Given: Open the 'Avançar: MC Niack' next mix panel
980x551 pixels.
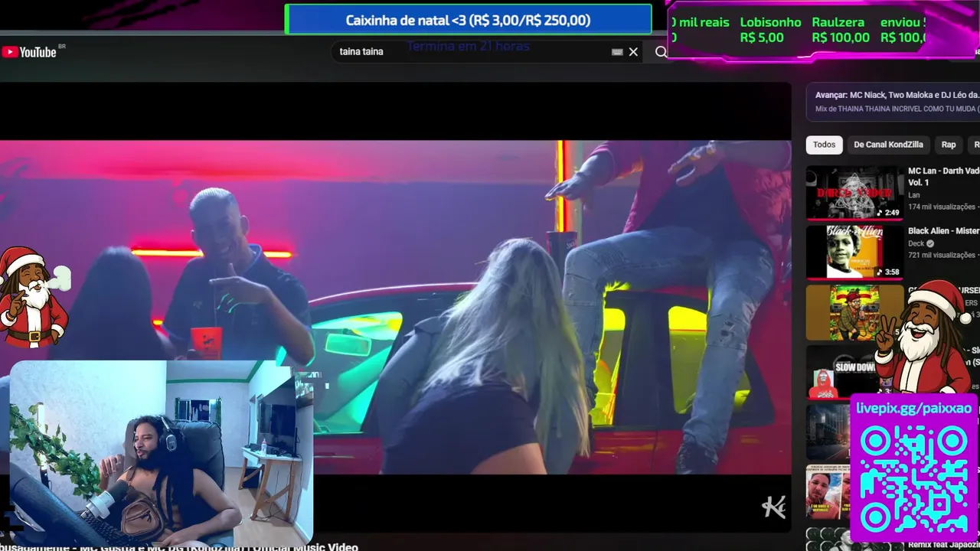Looking at the screenshot, I should pyautogui.click(x=893, y=102).
